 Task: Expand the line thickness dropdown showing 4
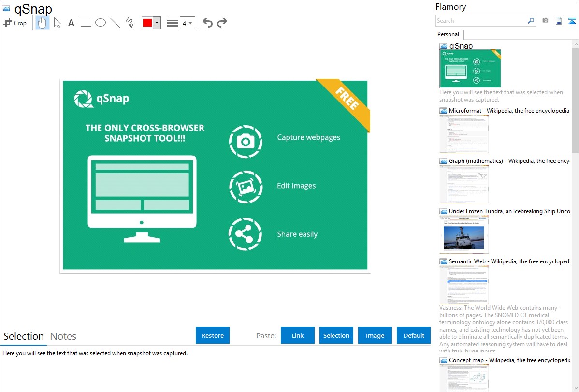point(187,23)
